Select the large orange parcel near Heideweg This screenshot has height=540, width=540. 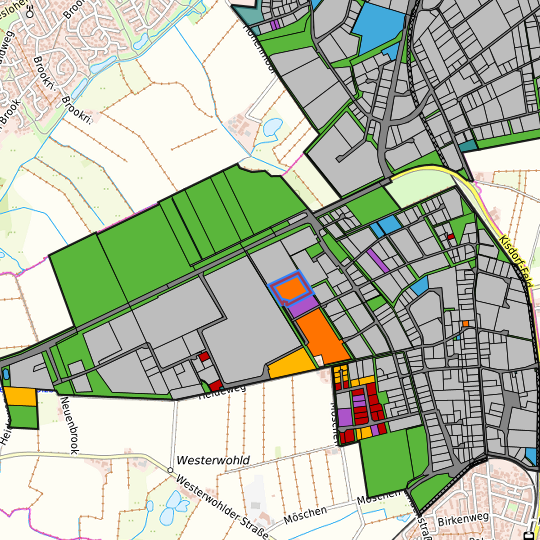click(323, 337)
